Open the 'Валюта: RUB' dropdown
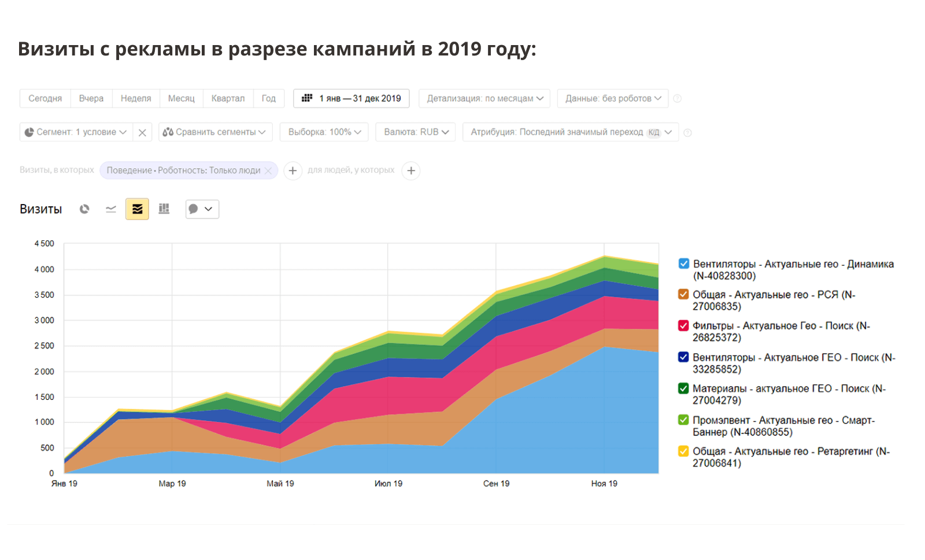Viewport: 925px width, 560px height. pyautogui.click(x=416, y=132)
